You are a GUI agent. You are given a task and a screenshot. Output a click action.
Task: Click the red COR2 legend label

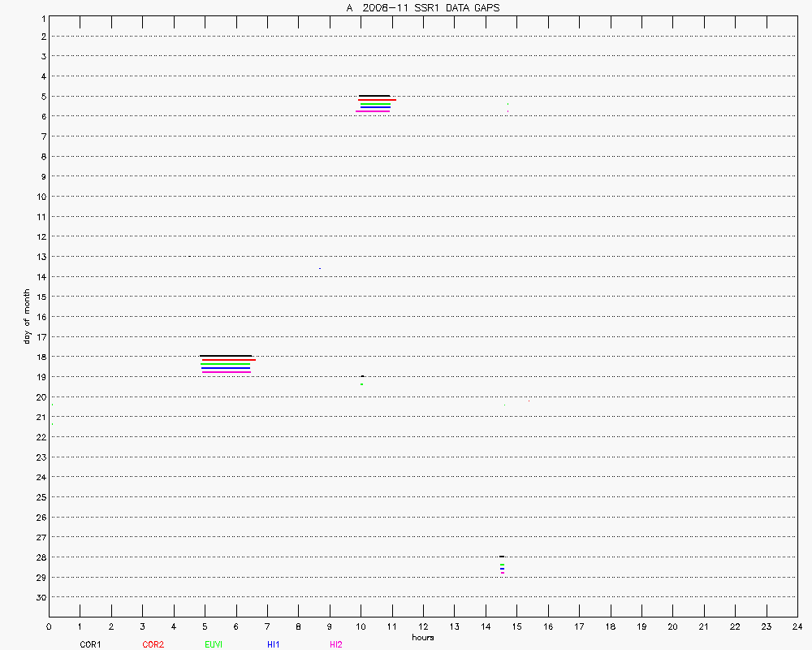pos(153,645)
